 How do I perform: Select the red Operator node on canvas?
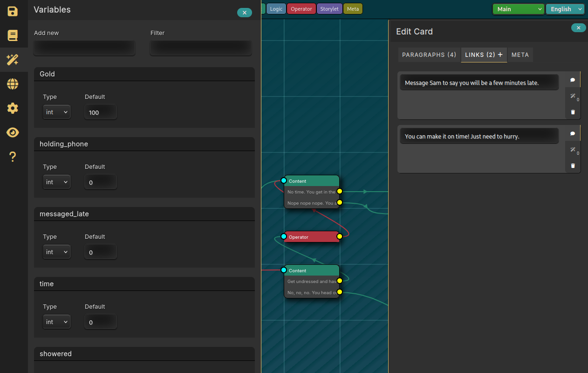tap(312, 237)
